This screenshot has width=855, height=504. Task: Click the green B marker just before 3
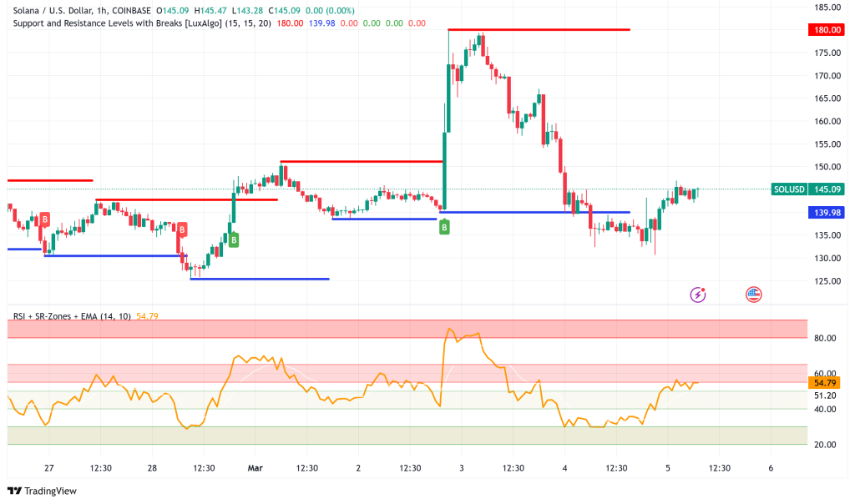coord(444,227)
